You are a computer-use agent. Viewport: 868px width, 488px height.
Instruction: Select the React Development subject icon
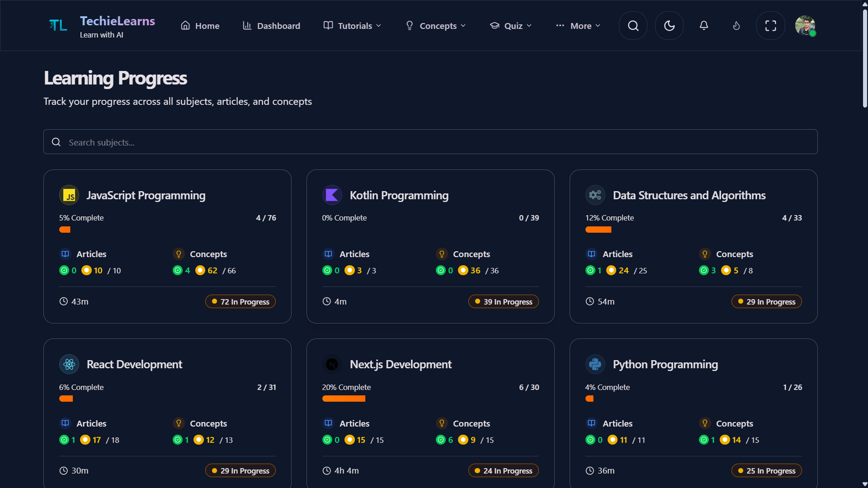click(69, 364)
